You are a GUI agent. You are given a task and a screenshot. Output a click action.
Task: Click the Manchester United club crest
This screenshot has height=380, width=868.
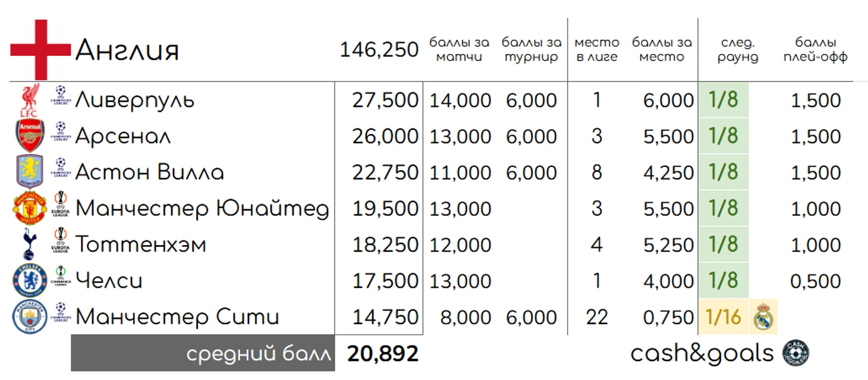(x=30, y=208)
